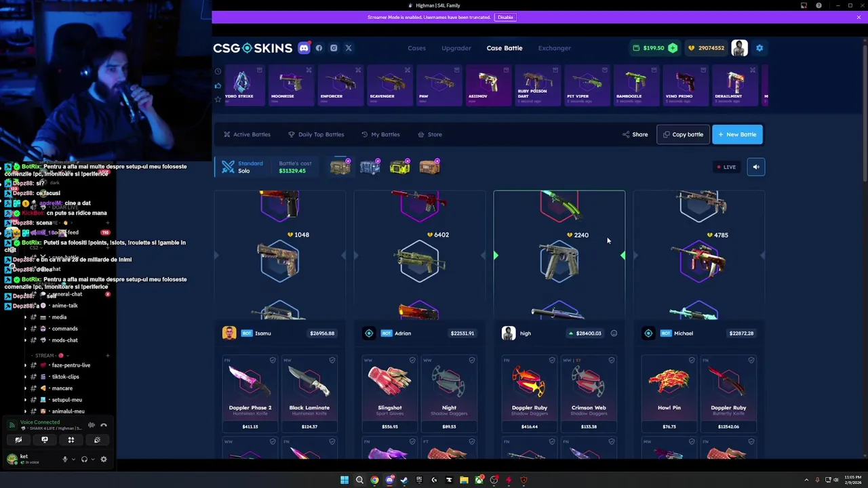Dismiss the streamer mode banner
Image resolution: width=868 pixels, height=488 pixels.
click(859, 17)
